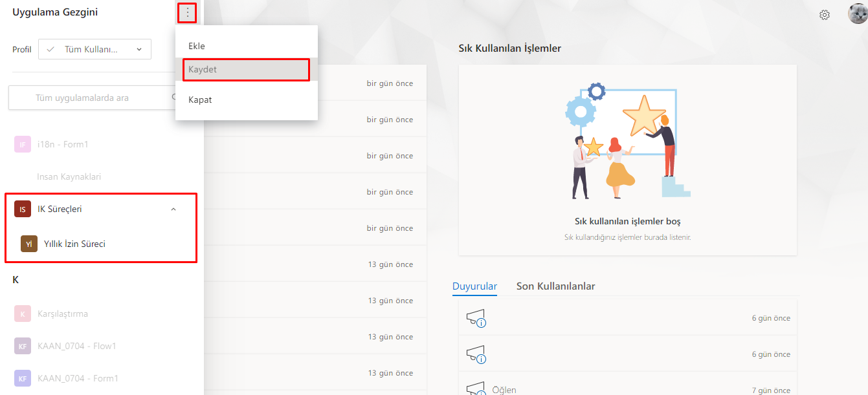Click the IF icon for i18n - Form1

tap(23, 144)
